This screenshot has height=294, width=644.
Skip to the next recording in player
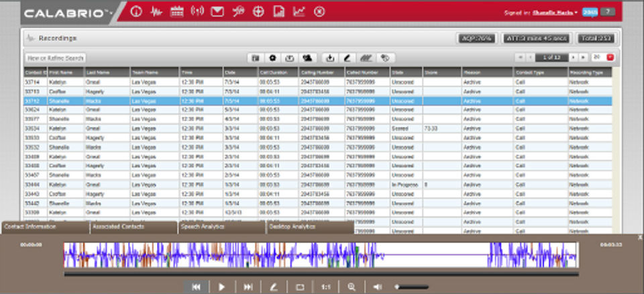pos(248,287)
